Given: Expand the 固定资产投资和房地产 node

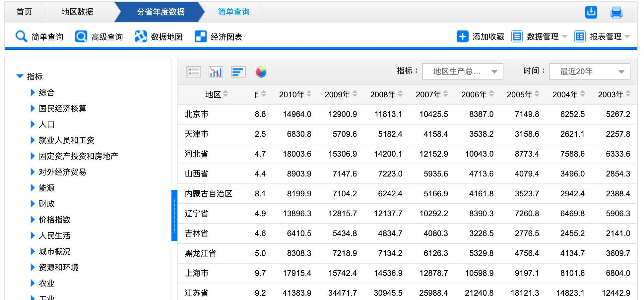Looking at the screenshot, I should coord(32,156).
